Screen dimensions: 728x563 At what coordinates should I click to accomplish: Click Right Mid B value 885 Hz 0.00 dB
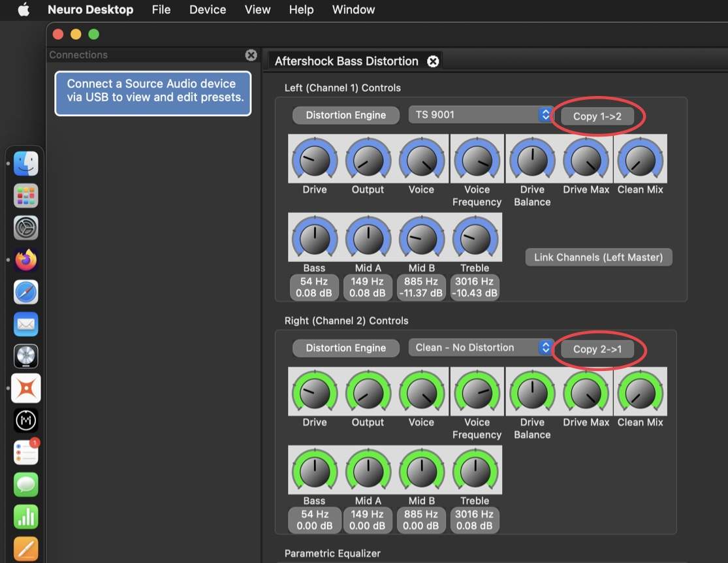(421, 520)
